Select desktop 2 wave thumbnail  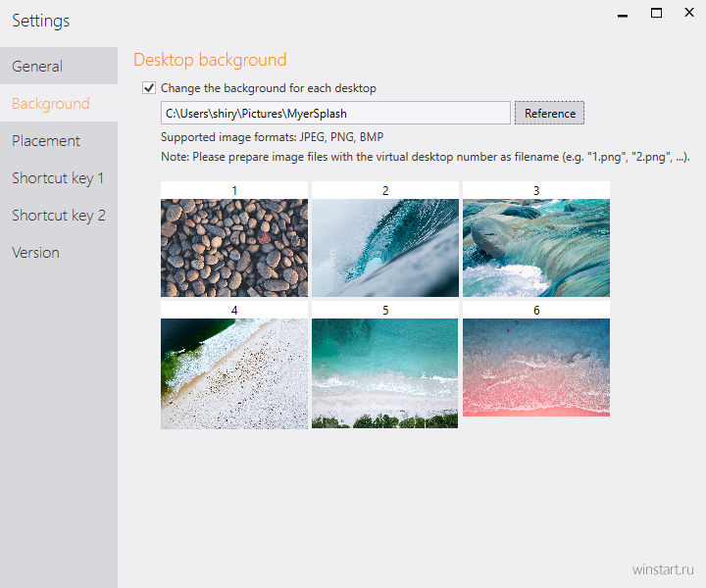pyautogui.click(x=385, y=247)
